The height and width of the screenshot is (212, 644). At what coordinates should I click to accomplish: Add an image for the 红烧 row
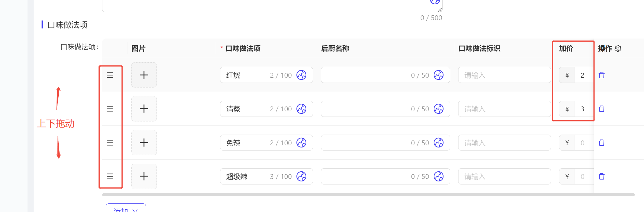(144, 75)
